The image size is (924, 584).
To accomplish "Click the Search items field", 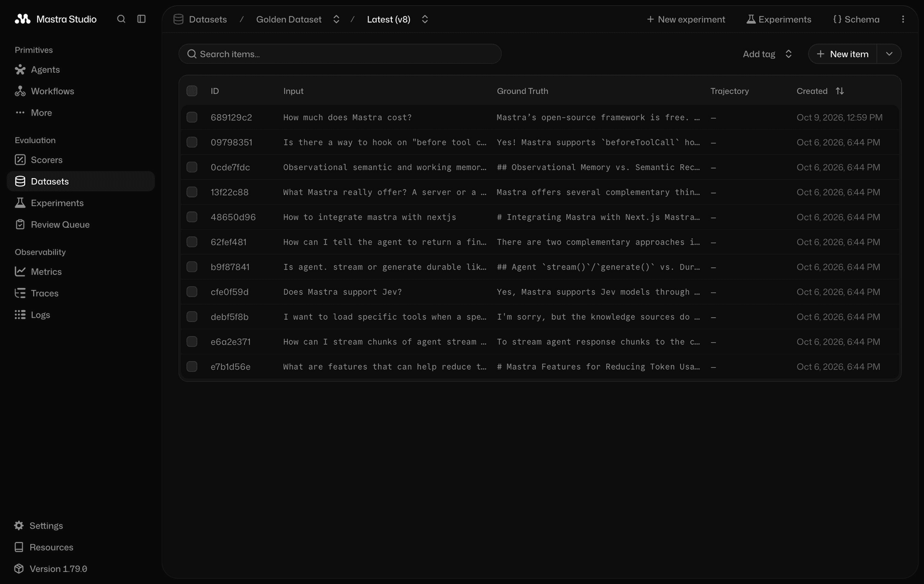I will [x=340, y=54].
